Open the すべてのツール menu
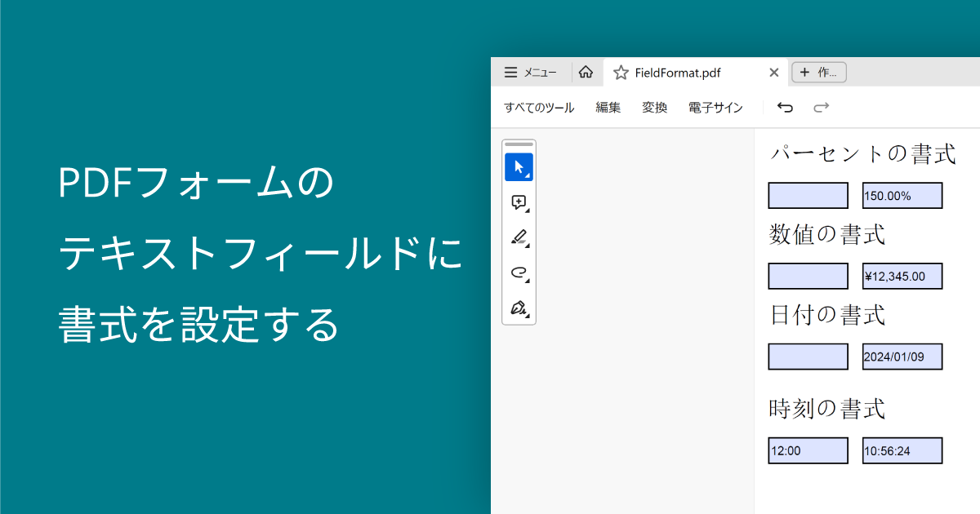980x514 pixels. (x=540, y=107)
